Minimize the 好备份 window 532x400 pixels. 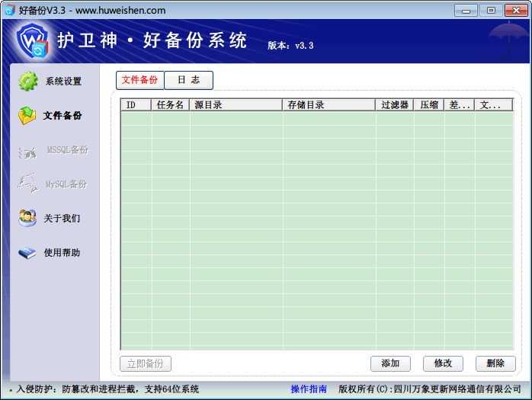(466, 11)
